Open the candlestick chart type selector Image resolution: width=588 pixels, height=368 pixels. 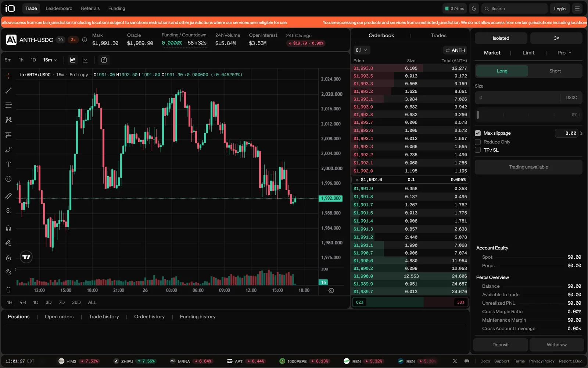click(x=73, y=60)
